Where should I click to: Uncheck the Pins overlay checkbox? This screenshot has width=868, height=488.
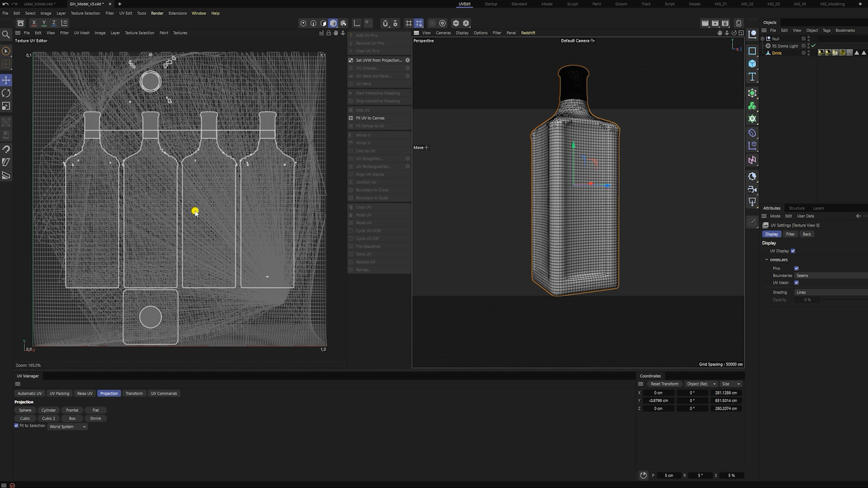click(797, 268)
